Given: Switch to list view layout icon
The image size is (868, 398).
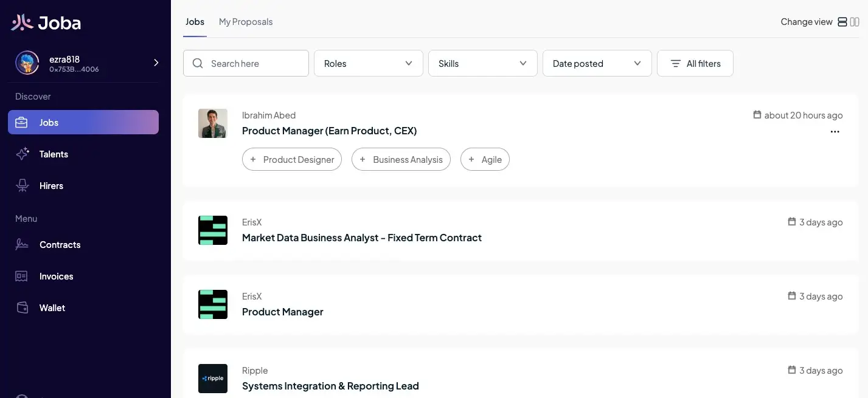Looking at the screenshot, I should pyautogui.click(x=842, y=22).
